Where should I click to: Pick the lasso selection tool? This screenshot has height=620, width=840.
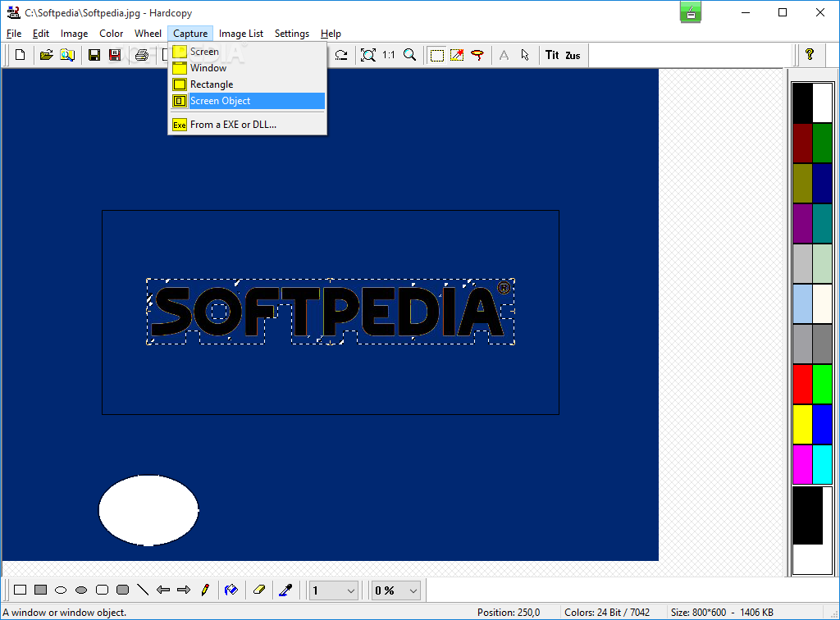point(477,55)
